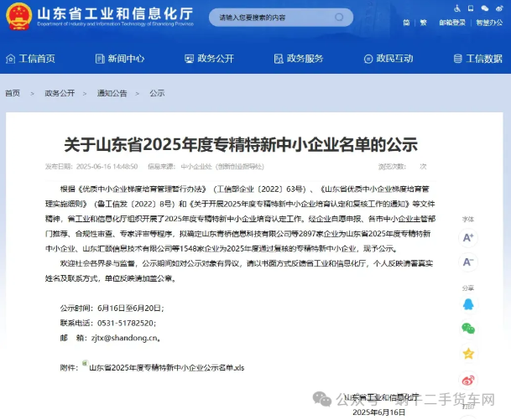Go to 政务服务 navigation item
Screen dimensions: 511x420
(x=298, y=59)
